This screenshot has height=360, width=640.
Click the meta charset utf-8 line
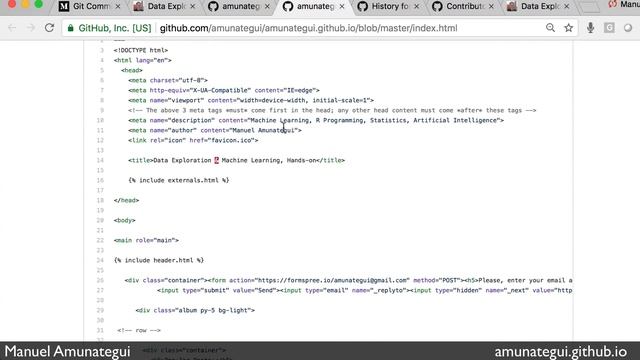(x=168, y=80)
